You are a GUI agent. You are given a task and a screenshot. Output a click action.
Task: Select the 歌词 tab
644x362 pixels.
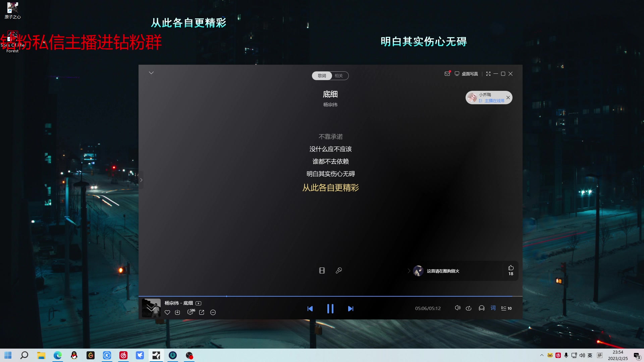(x=322, y=76)
